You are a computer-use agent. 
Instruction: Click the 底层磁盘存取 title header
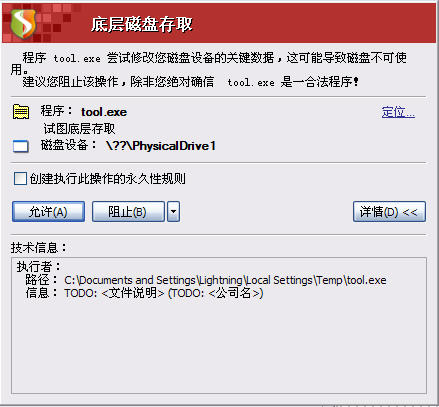click(142, 24)
